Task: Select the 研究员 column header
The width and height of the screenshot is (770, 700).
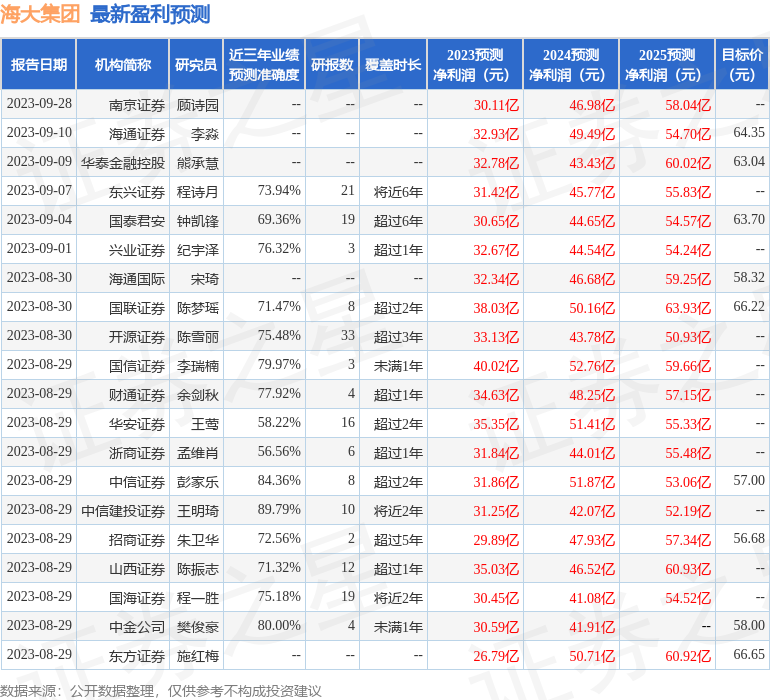Action: pos(196,64)
